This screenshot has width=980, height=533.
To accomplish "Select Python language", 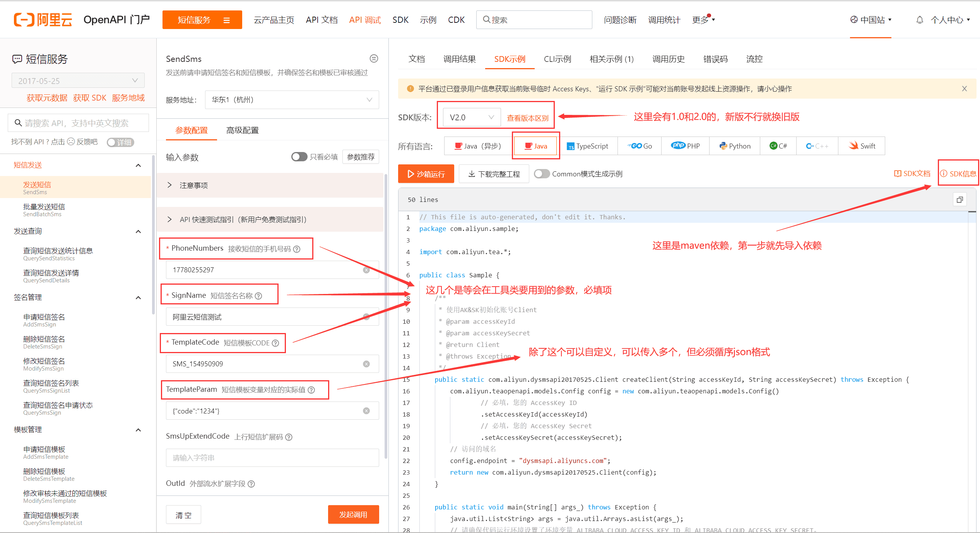I will (735, 146).
